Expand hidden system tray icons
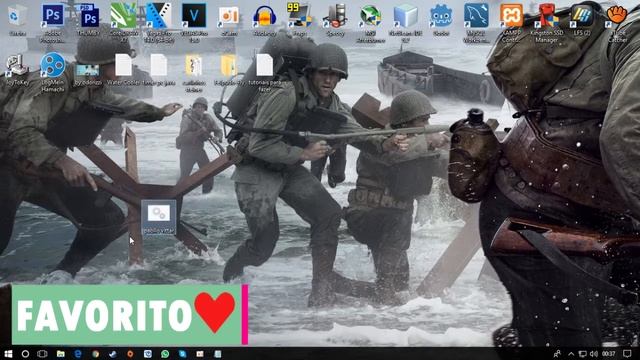Screen dimensions: 640x360 point(571,353)
